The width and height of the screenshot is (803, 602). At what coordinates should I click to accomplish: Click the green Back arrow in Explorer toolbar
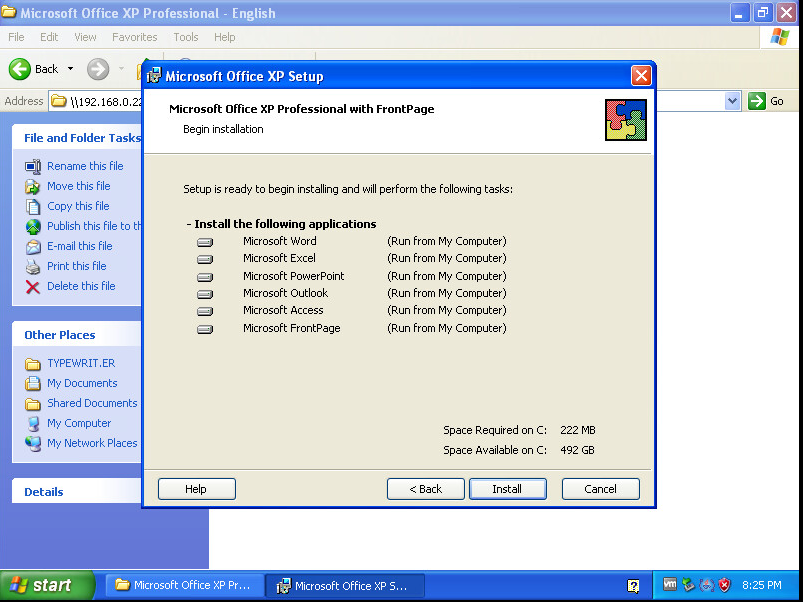coord(19,69)
